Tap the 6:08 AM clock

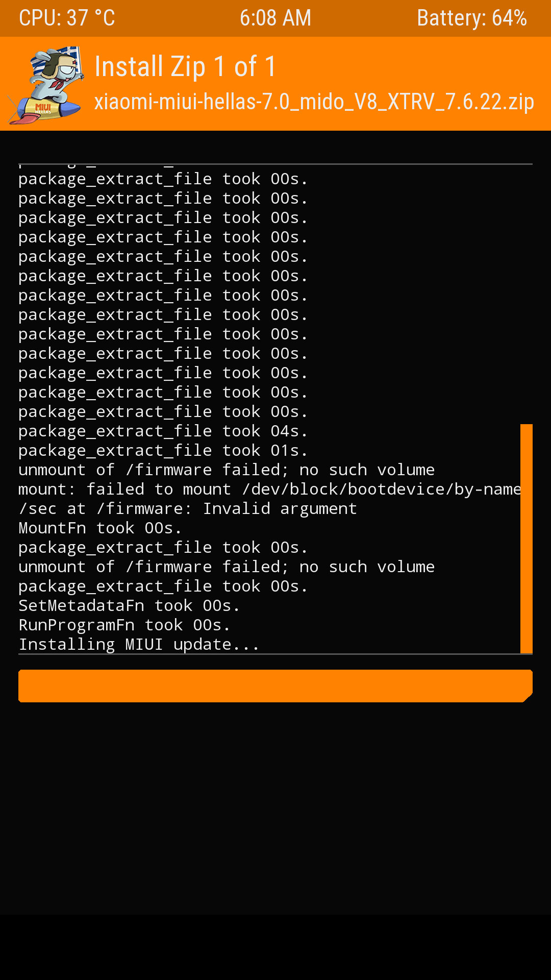275,18
